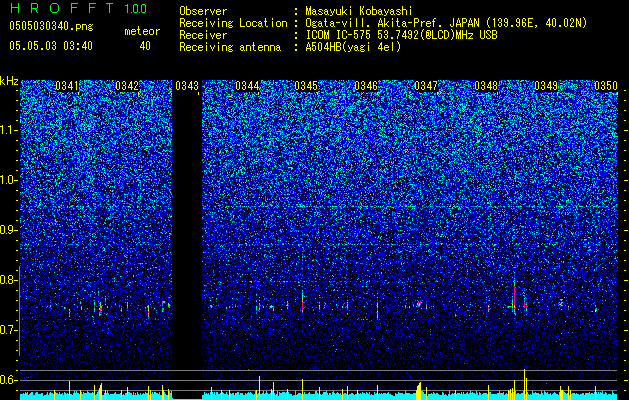The height and width of the screenshot is (400, 629).
Task: Click the meteor count value 40
Action: click(145, 46)
